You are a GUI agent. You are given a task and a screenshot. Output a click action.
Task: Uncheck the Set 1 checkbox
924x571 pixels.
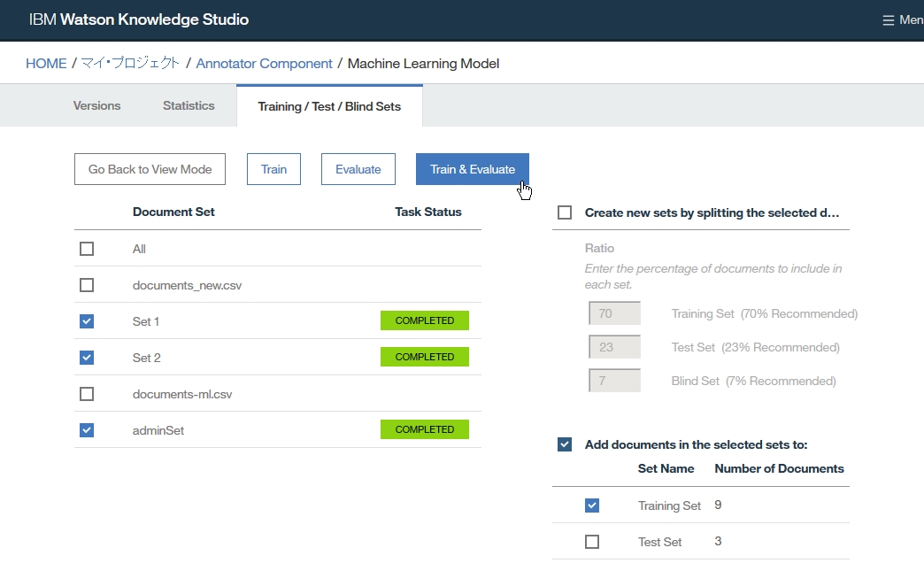pos(87,321)
